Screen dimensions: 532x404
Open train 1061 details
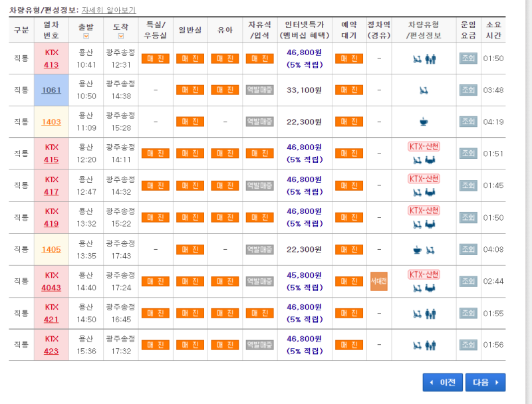pyautogui.click(x=51, y=90)
